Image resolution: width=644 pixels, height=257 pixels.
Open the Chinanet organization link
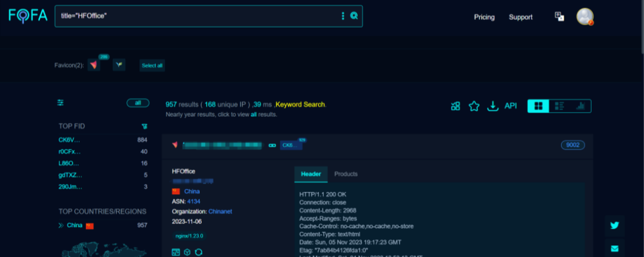(x=220, y=211)
